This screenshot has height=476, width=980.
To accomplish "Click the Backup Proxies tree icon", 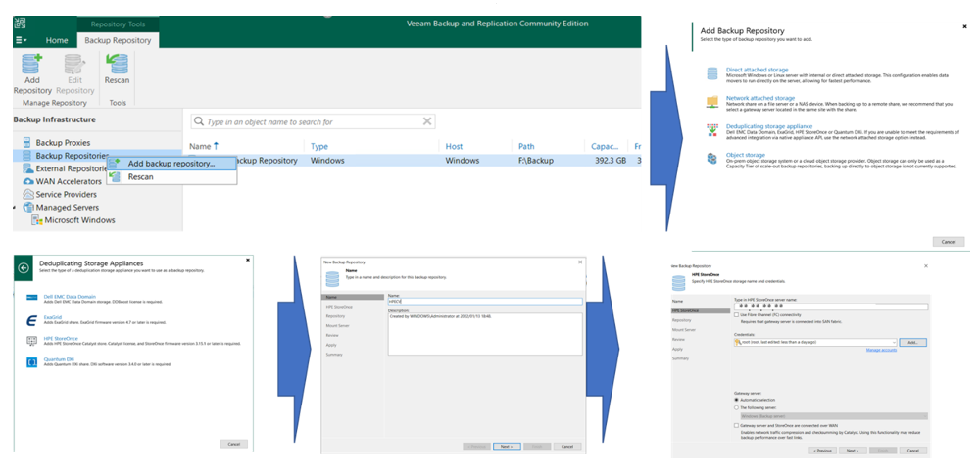I will point(27,142).
